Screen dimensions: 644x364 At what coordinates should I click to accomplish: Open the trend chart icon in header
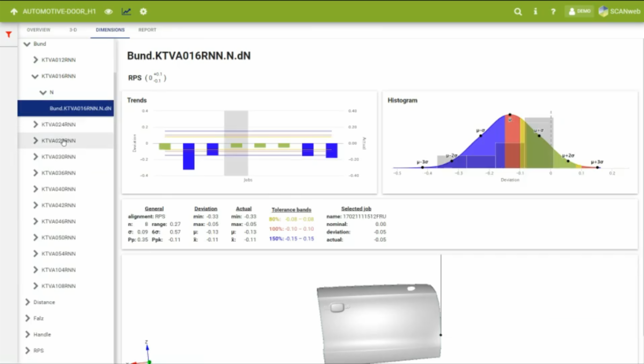[x=126, y=11]
